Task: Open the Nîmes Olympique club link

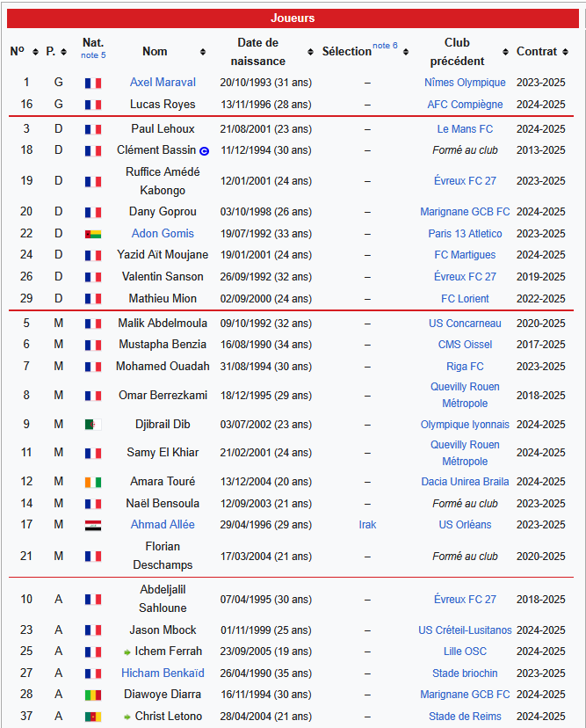Action: (x=465, y=83)
